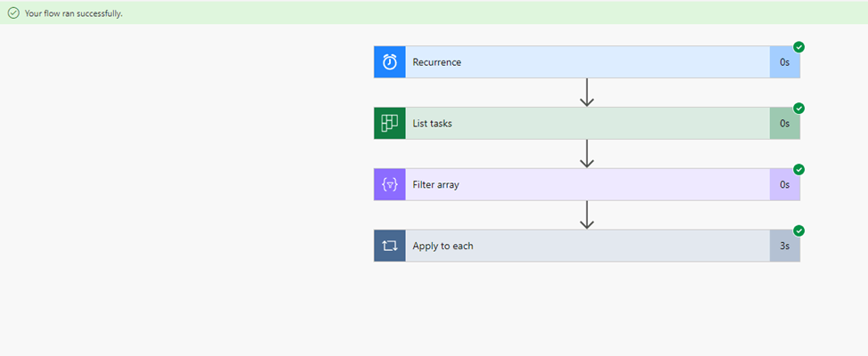
Task: Click arrow between Recurrence and List tasks
Action: 587,93
